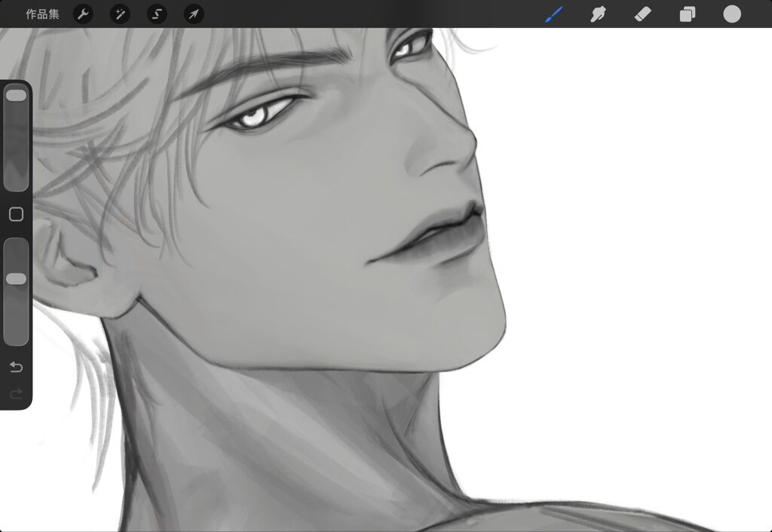Tap the character's lips on canvas
Image resolution: width=772 pixels, height=532 pixels.
tap(437, 234)
